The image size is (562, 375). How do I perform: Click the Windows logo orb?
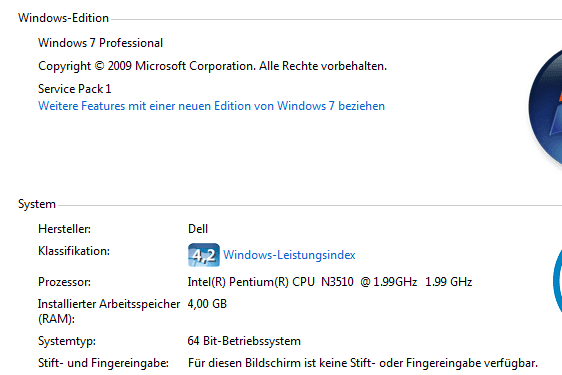[546, 107]
